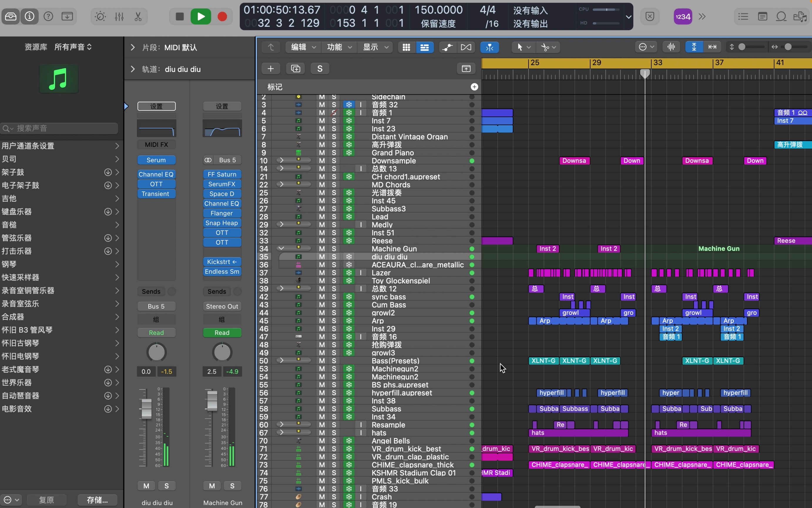Click the Machine Gun strip pan knob
The height and width of the screenshot is (508, 812).
tap(222, 352)
